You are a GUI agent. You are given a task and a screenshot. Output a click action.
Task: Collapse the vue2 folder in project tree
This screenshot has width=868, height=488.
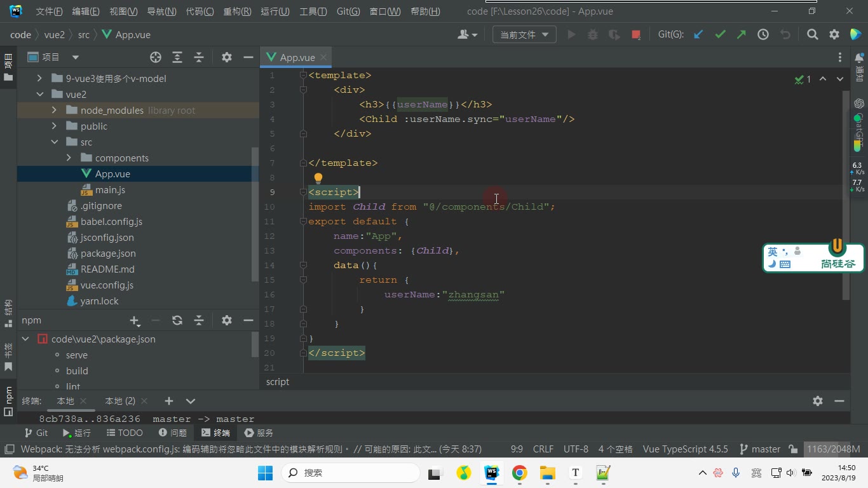point(40,95)
